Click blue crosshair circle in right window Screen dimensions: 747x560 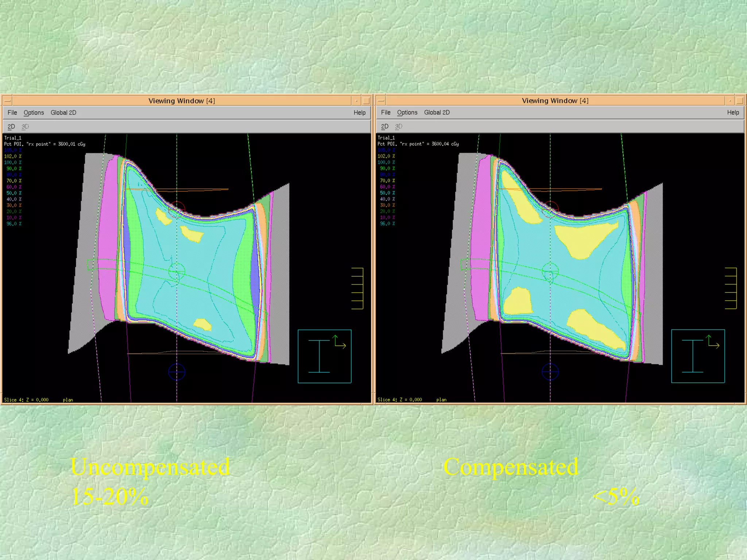pyautogui.click(x=550, y=372)
